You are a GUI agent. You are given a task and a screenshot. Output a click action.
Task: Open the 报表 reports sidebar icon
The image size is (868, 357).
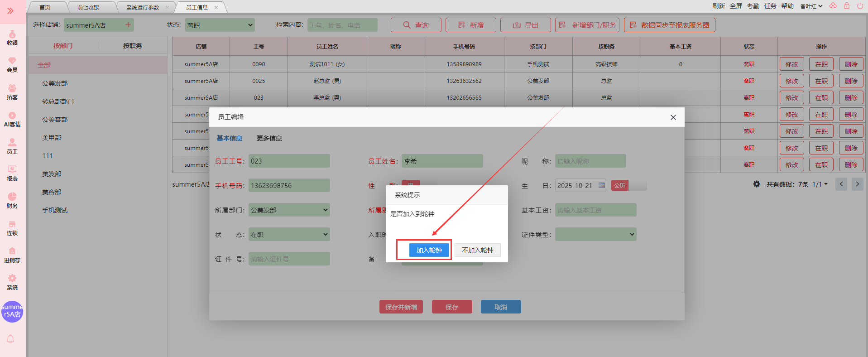[x=12, y=174]
